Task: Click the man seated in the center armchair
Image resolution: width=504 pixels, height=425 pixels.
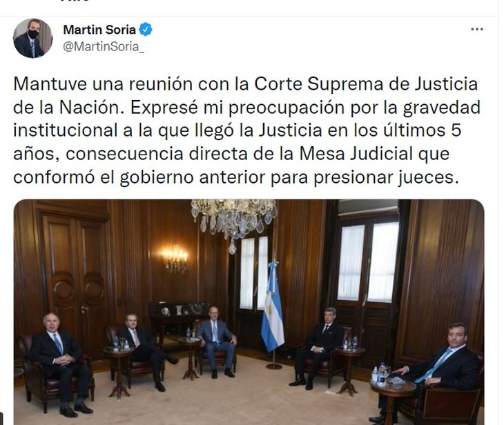Action: coord(216,342)
